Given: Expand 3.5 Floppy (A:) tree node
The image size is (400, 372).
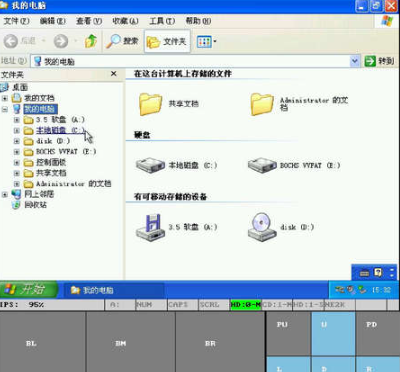Looking at the screenshot, I should point(16,120).
